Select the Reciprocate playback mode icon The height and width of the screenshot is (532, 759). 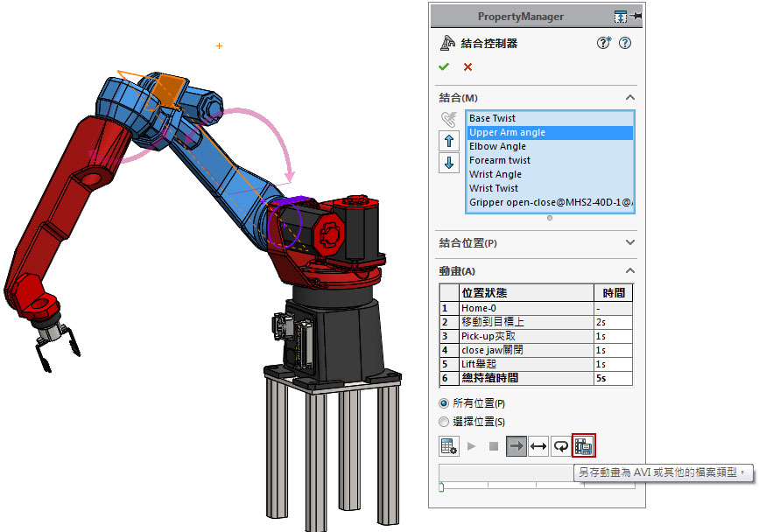[x=538, y=446]
